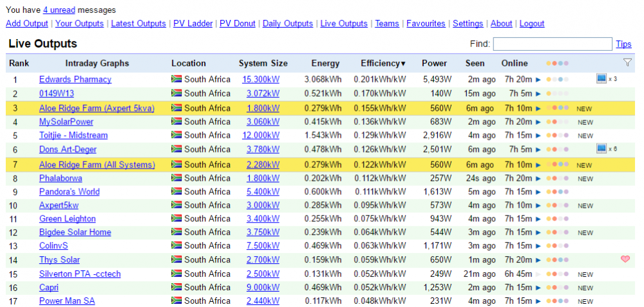This screenshot has height=307, width=644.
Task: Click into the Find search box
Action: tap(553, 44)
